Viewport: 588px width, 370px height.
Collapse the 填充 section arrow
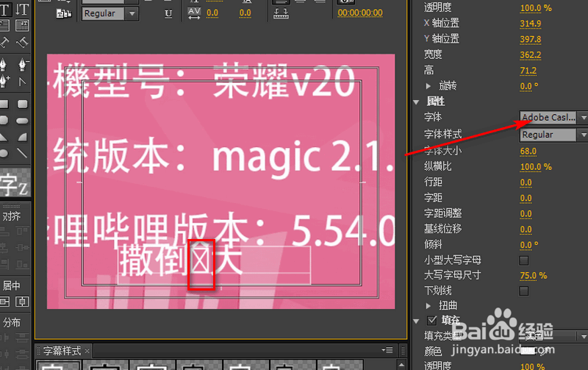[x=416, y=321]
